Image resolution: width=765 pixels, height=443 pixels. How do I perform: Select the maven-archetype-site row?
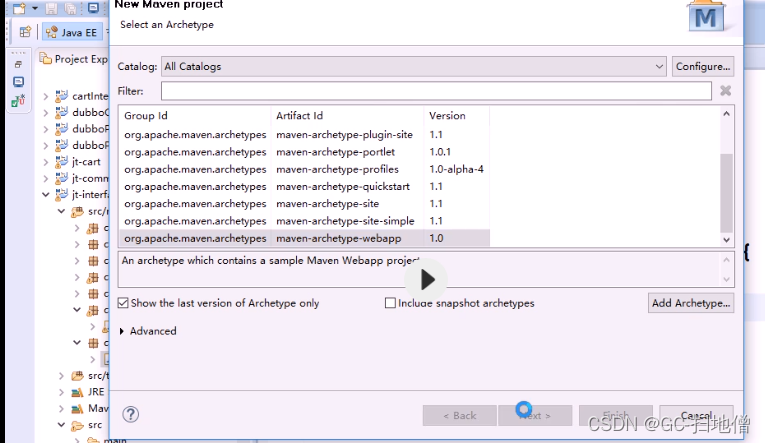pyautogui.click(x=304, y=203)
